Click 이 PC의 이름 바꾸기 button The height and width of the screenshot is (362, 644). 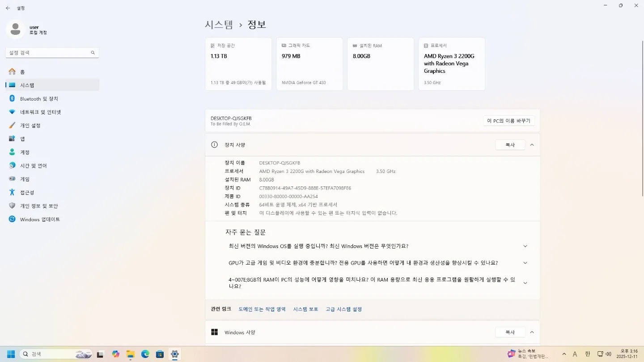[508, 121]
